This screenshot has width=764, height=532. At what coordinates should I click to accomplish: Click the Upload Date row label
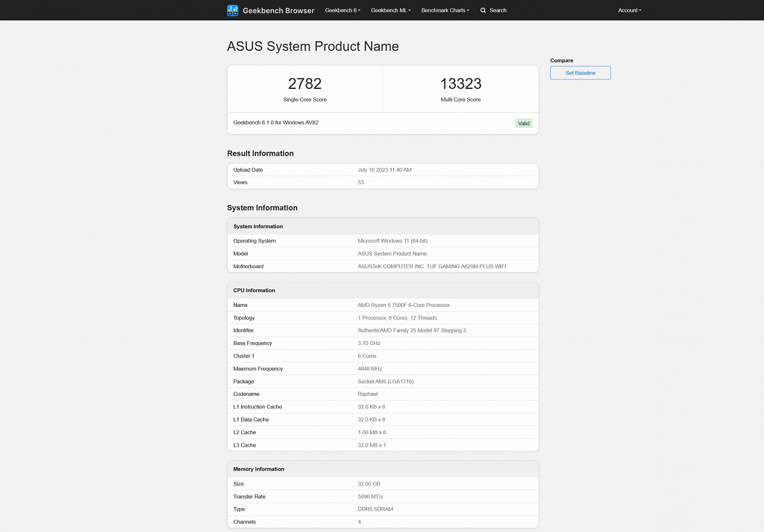tap(248, 170)
